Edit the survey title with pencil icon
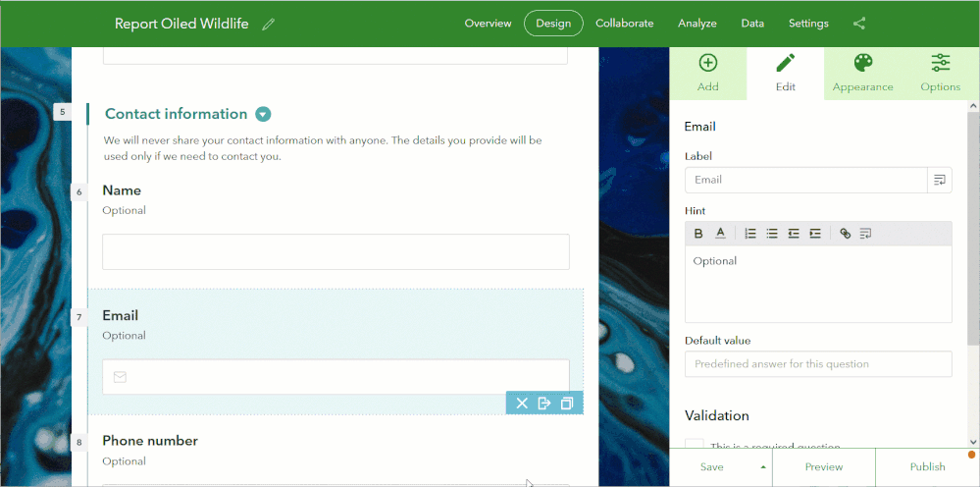The image size is (980, 487). [268, 25]
